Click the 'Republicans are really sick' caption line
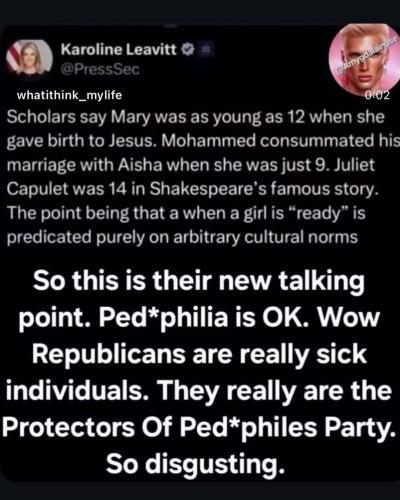Screen dimensions: 400x500 click(x=200, y=354)
